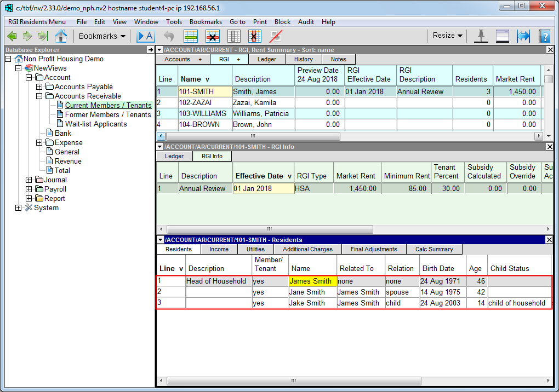This screenshot has width=559, height=392.
Task: Click the Home icon in toolbar
Action: [61, 36]
